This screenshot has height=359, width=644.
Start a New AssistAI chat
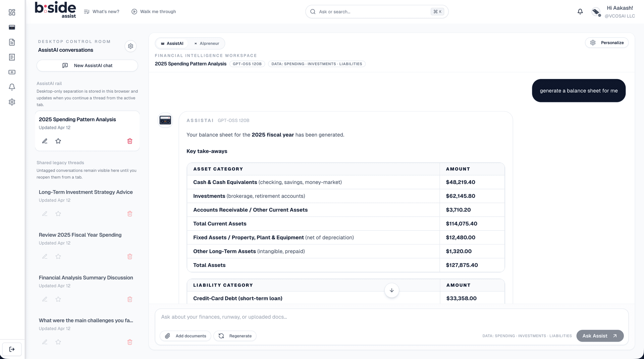click(87, 65)
